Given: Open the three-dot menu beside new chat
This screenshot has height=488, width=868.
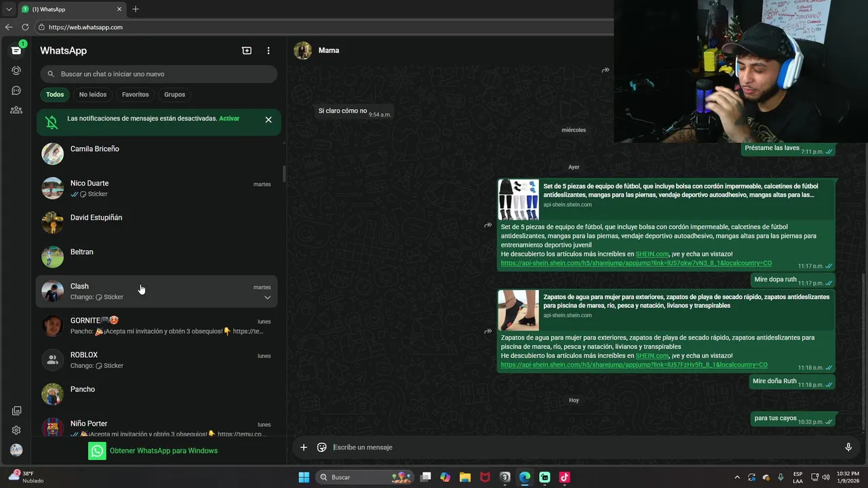Looking at the screenshot, I should [x=269, y=51].
